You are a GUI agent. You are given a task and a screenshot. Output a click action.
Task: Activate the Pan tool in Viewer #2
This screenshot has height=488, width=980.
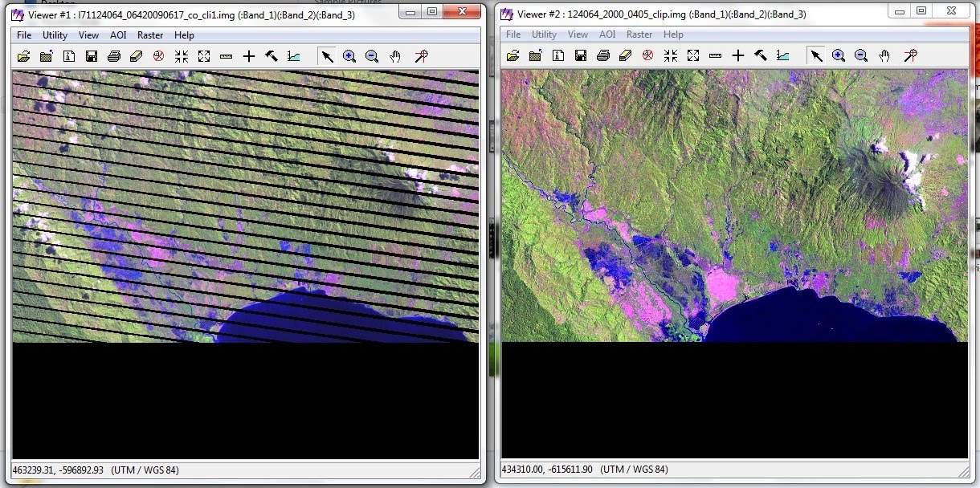[x=884, y=55]
